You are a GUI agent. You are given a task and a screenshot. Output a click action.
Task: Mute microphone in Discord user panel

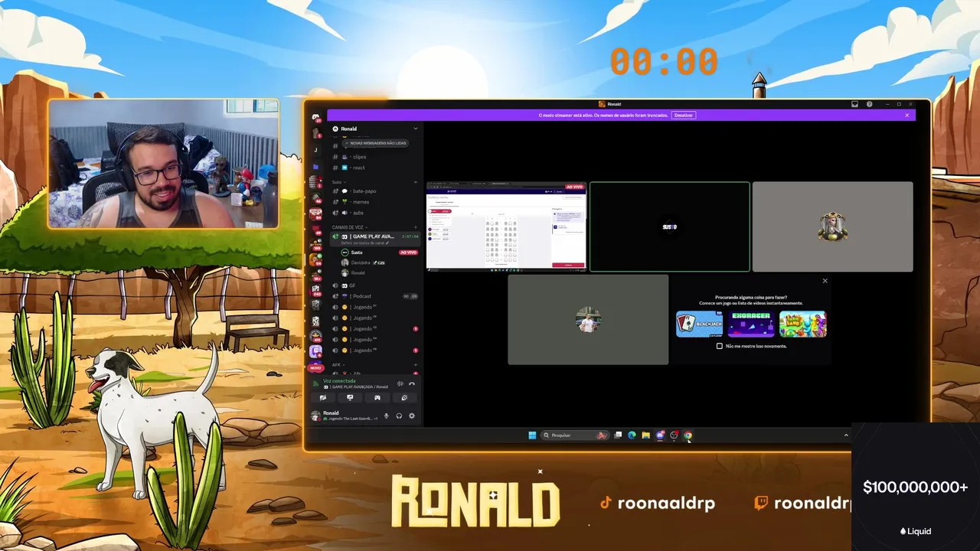(386, 416)
